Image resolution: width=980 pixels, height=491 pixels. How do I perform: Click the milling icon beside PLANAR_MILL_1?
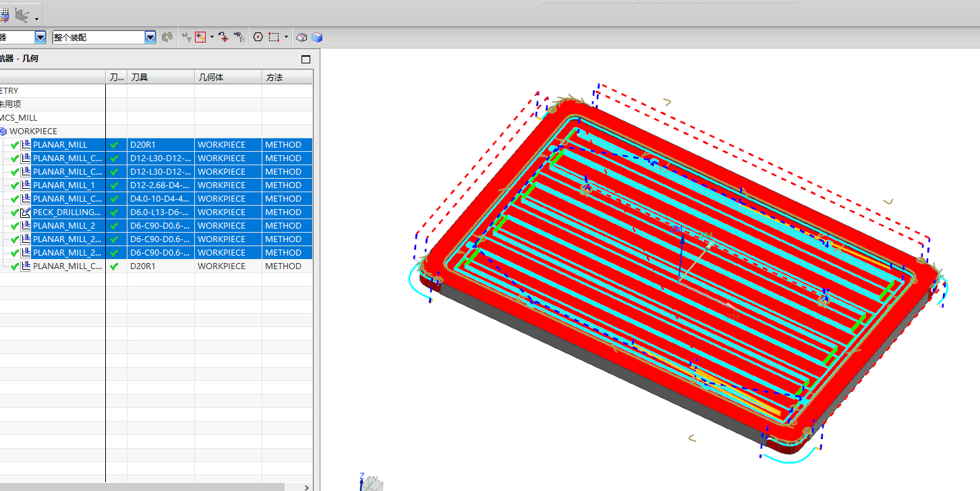click(x=26, y=185)
